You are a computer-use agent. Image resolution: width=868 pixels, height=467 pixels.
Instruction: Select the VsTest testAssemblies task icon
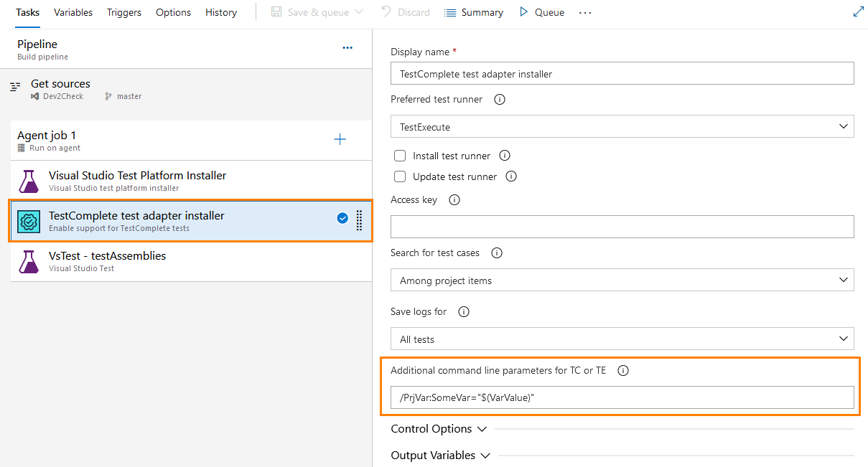[29, 261]
